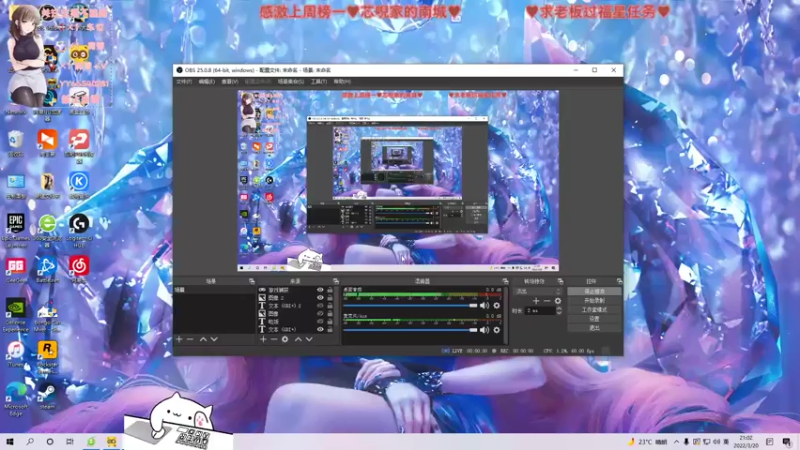The image size is (800, 450).
Task: Open OBS 设置 settings button
Action: 594,319
